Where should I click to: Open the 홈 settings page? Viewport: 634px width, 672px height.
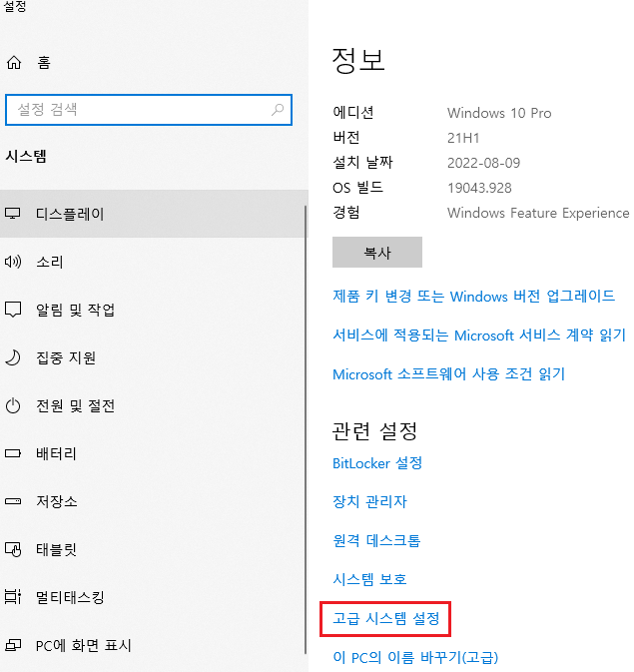[43, 63]
